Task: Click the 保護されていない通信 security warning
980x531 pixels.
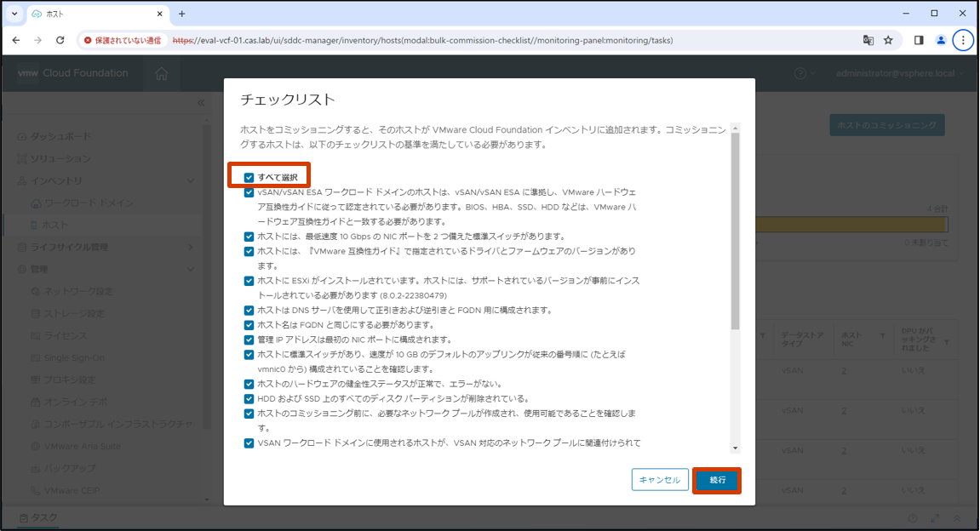Action: pyautogui.click(x=123, y=40)
